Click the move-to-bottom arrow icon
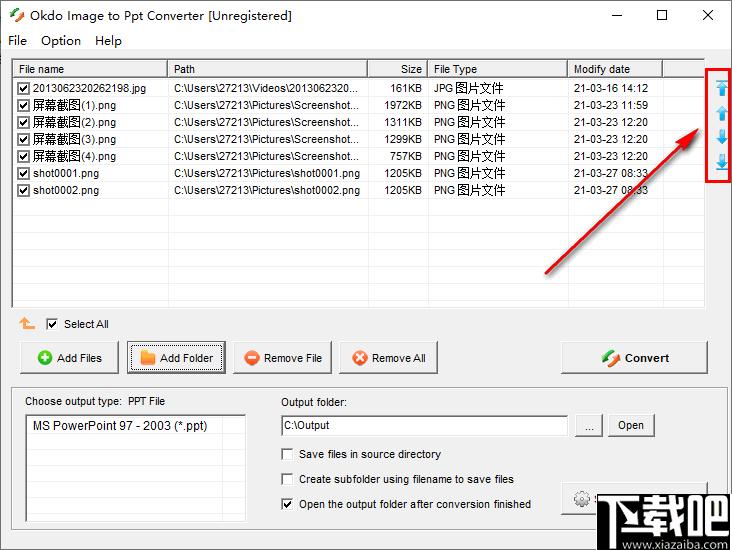The height and width of the screenshot is (550, 732). click(722, 162)
